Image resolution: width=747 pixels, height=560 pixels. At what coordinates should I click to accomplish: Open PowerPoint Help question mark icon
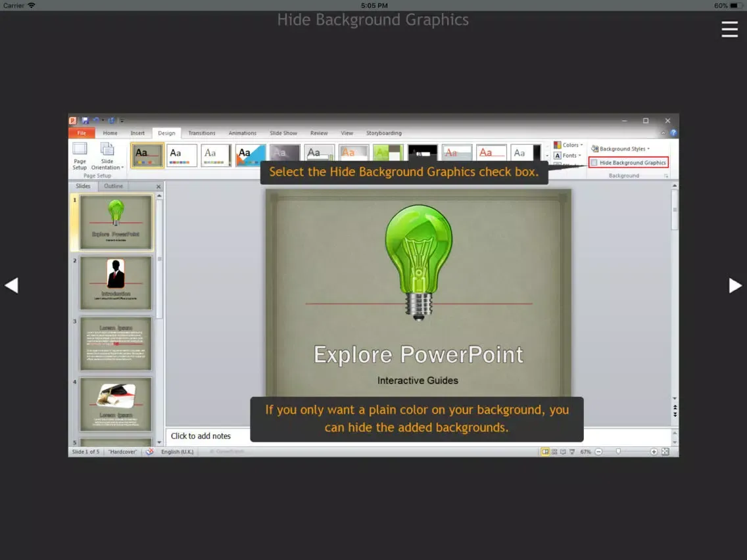[673, 133]
